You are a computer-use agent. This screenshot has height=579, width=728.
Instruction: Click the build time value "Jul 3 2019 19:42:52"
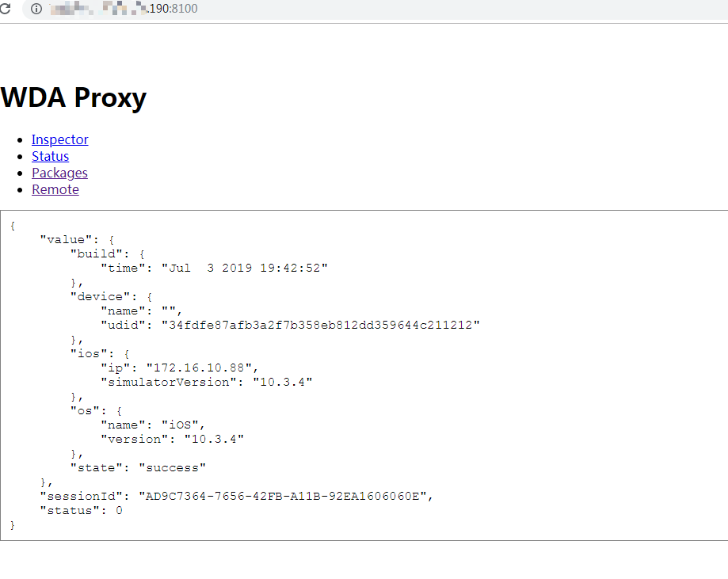[245, 268]
